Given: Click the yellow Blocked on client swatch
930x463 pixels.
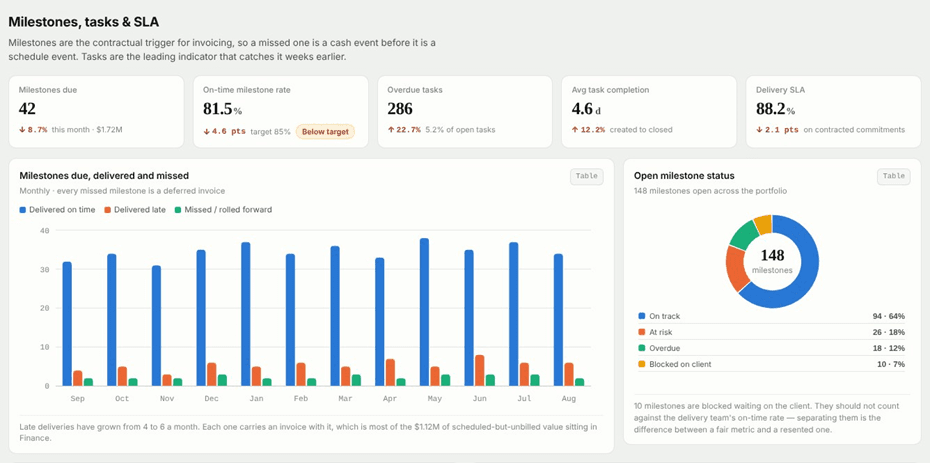Looking at the screenshot, I should (641, 365).
